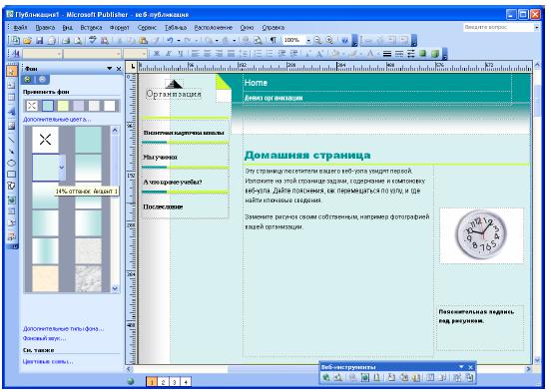Image resolution: width=551 pixels, height=392 pixels.
Task: Choose the light yellow-green color swatch
Action: pos(63,106)
